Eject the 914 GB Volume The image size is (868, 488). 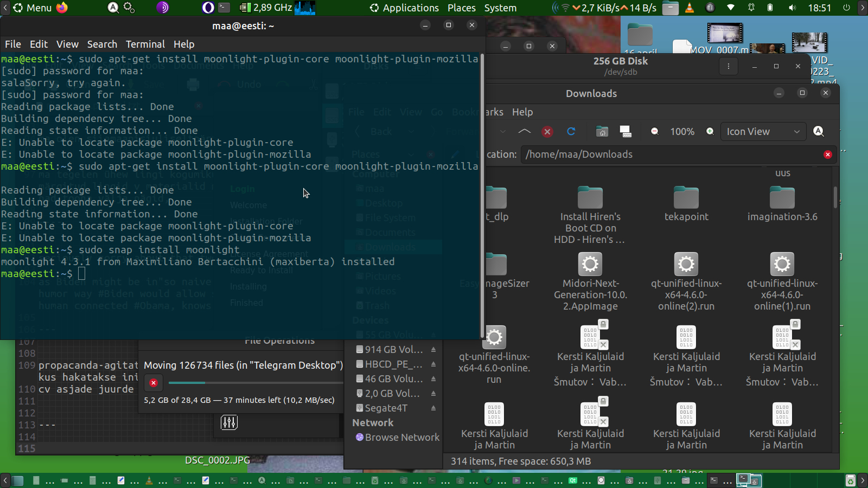click(x=433, y=350)
